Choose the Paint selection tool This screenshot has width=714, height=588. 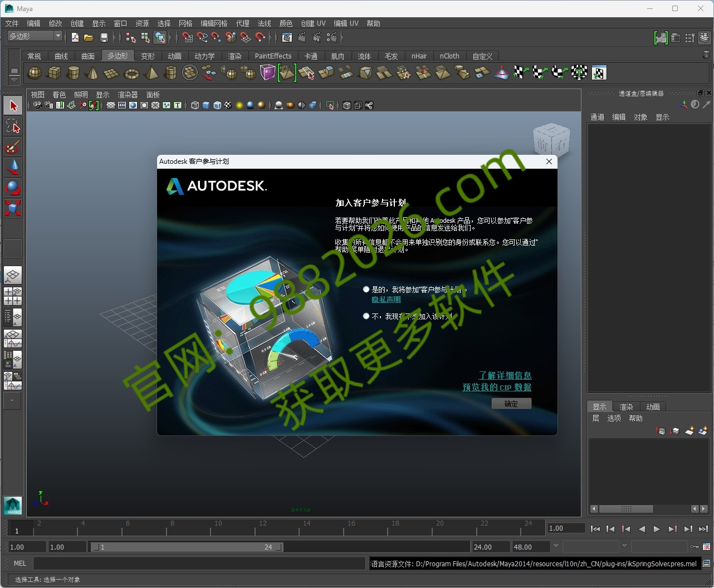13,146
